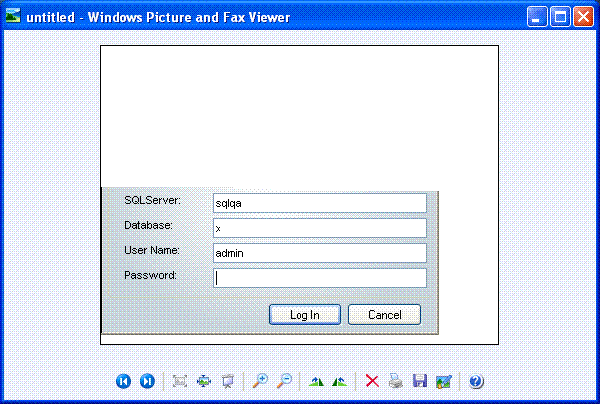Rotate the image counterclockwise

point(340,381)
